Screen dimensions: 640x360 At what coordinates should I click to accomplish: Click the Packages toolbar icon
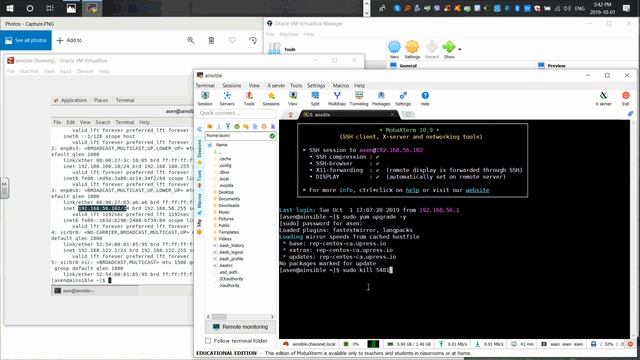coord(381,98)
